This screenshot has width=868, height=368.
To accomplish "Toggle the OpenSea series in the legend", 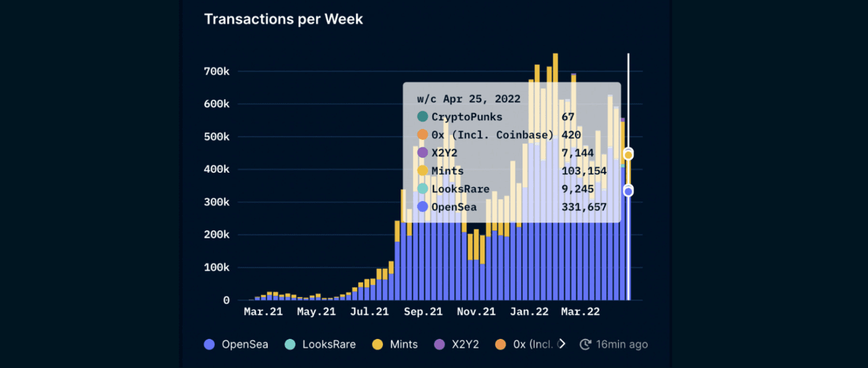I will tap(236, 345).
